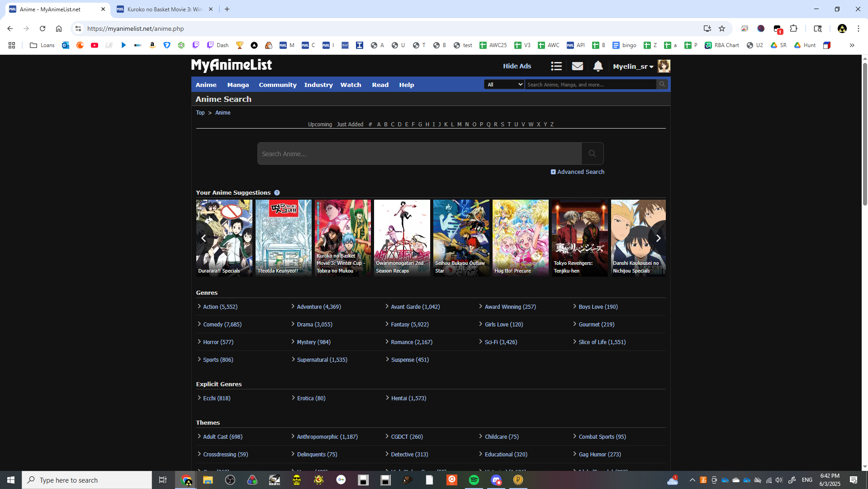
Task: Open the notifications bell icon
Action: pyautogui.click(x=598, y=66)
